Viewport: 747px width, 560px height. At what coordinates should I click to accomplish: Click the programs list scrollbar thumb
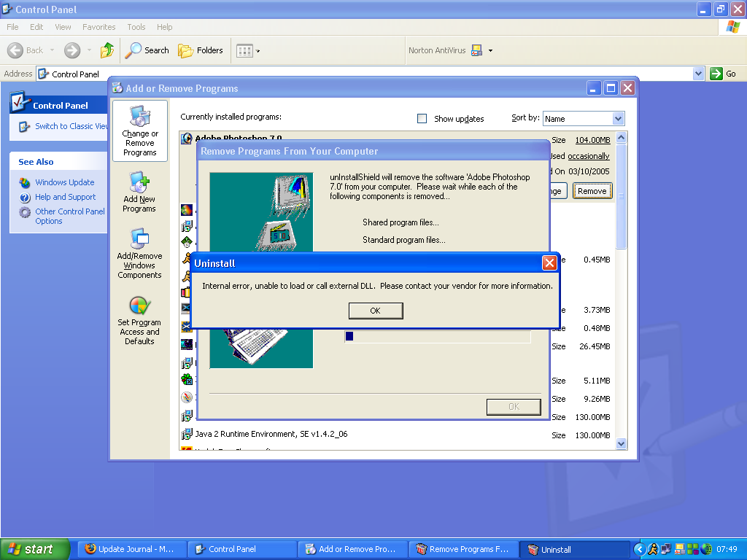click(x=621, y=196)
